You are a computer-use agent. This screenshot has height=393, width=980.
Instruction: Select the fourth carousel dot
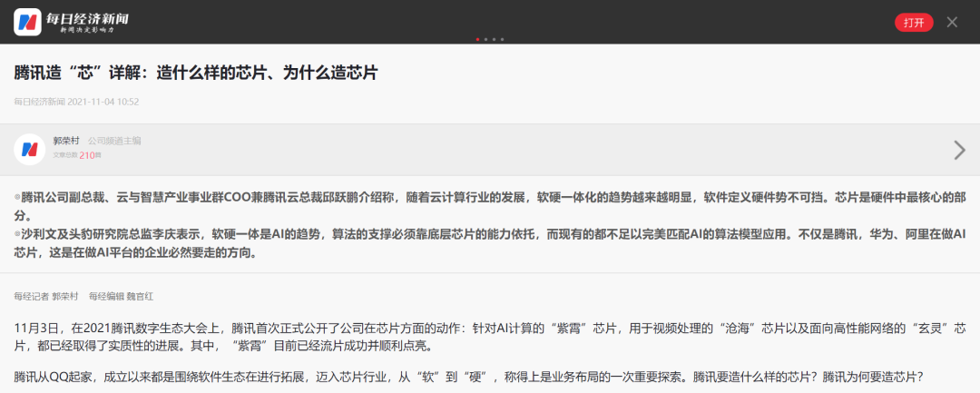[503, 39]
